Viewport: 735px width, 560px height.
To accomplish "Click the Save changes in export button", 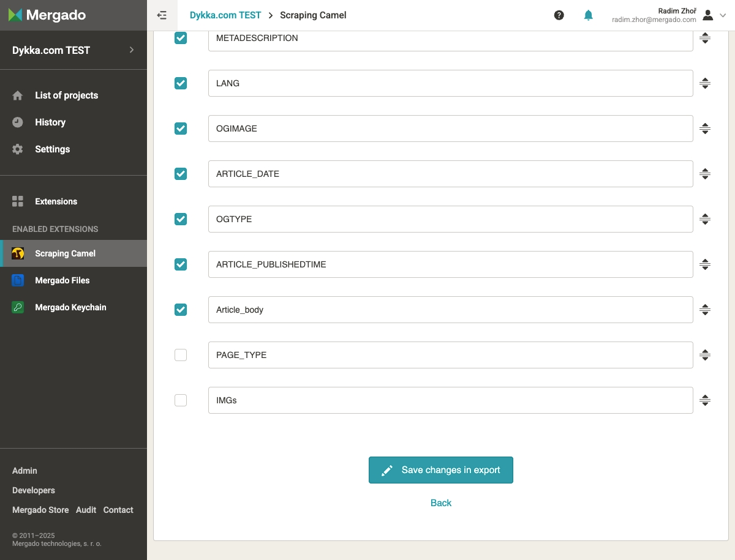I will click(x=440, y=470).
